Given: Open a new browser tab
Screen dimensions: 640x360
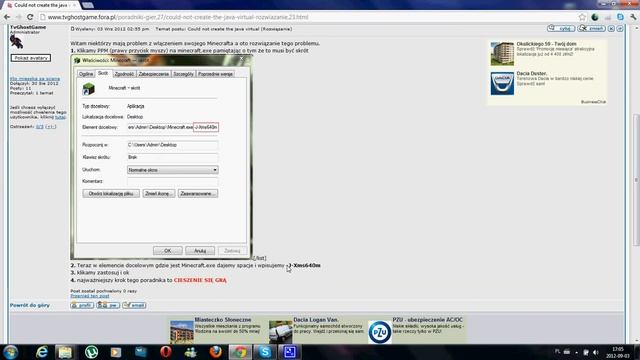Looking at the screenshot, I should [x=87, y=5].
